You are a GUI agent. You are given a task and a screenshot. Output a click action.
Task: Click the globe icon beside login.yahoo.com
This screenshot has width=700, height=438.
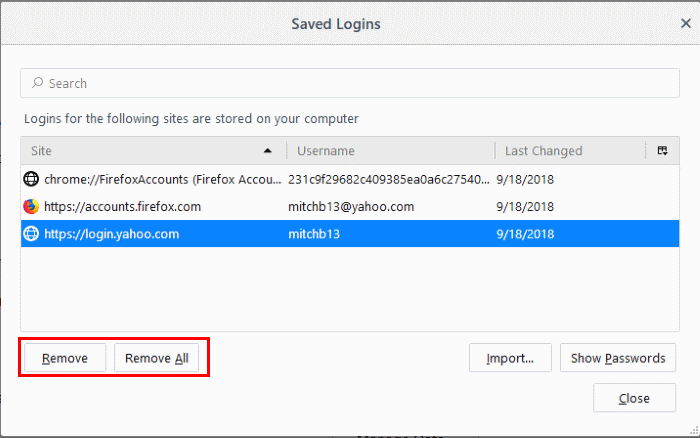coord(31,234)
